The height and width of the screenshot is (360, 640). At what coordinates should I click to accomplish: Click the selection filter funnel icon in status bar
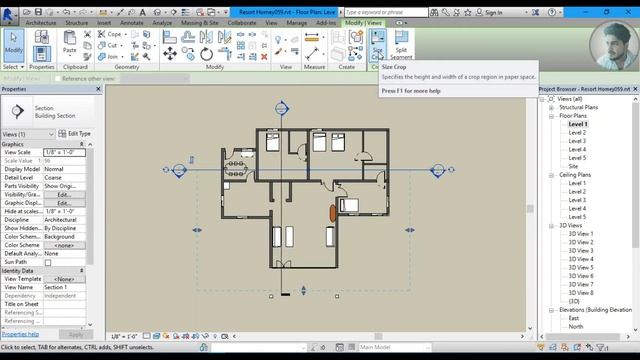[601, 348]
